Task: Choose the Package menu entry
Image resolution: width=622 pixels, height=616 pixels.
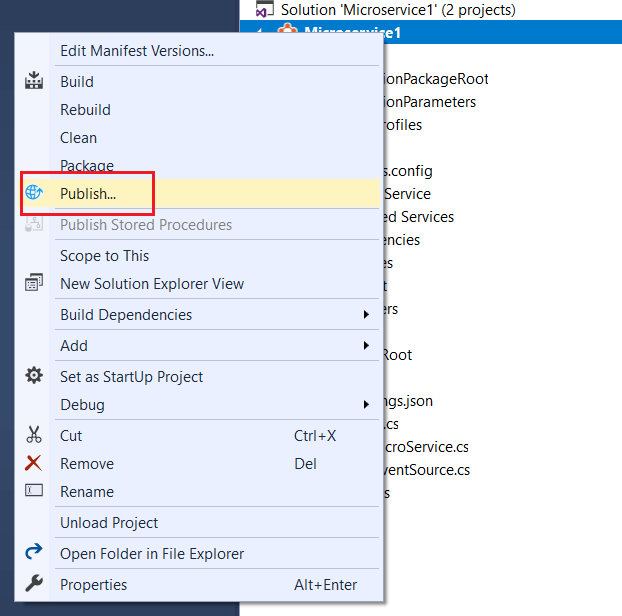Action: [87, 166]
